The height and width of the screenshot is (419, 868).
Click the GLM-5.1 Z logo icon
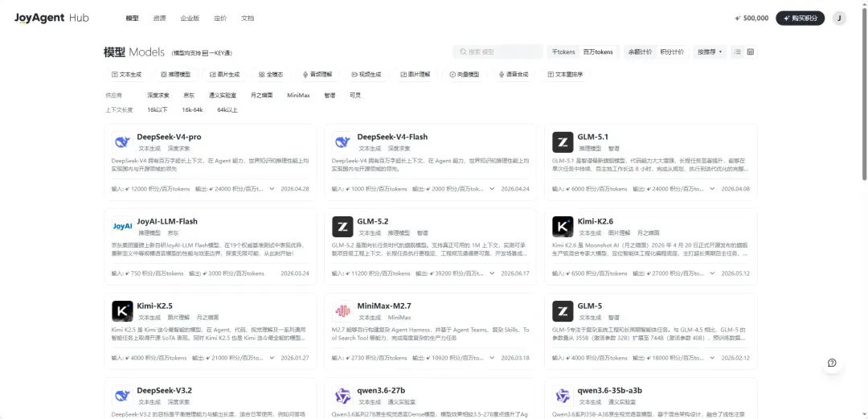[x=563, y=142]
